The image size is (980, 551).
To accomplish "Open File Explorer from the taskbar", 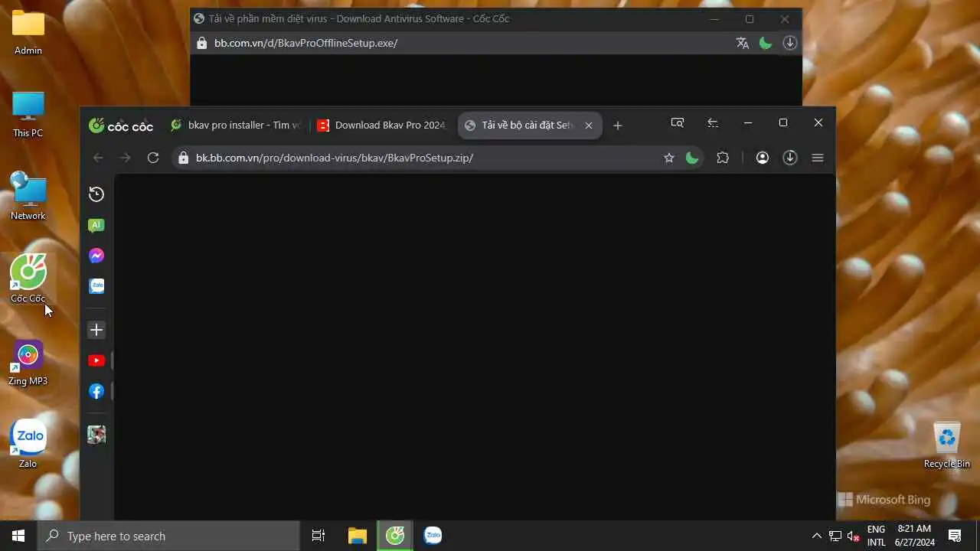I will click(x=357, y=536).
